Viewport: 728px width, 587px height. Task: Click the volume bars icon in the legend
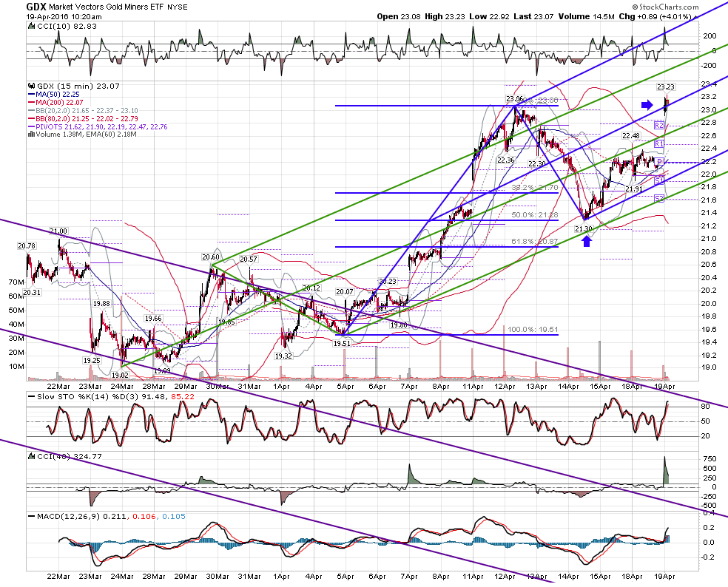[31, 135]
